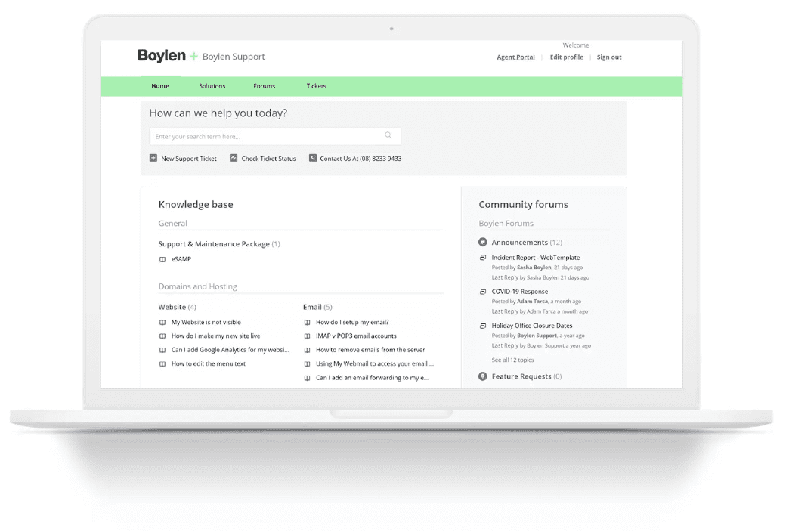Image resolution: width=786 pixels, height=532 pixels.
Task: Open the Email (5) category
Action: (x=317, y=307)
